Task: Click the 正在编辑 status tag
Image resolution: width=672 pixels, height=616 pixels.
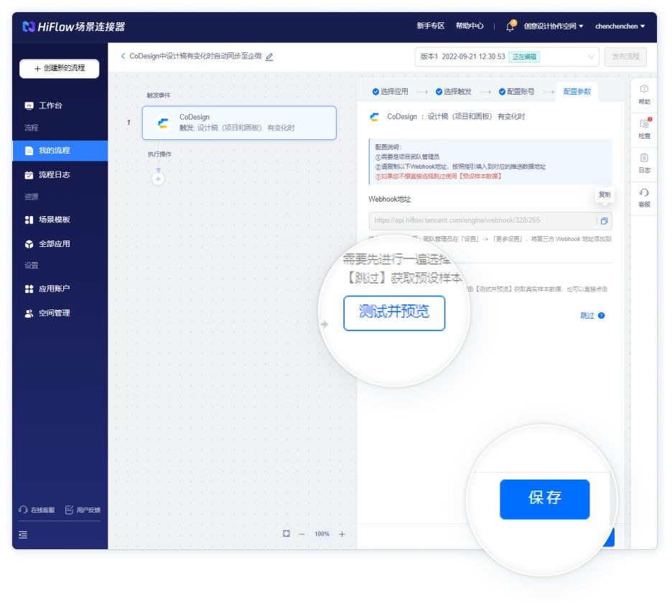Action: click(x=524, y=57)
